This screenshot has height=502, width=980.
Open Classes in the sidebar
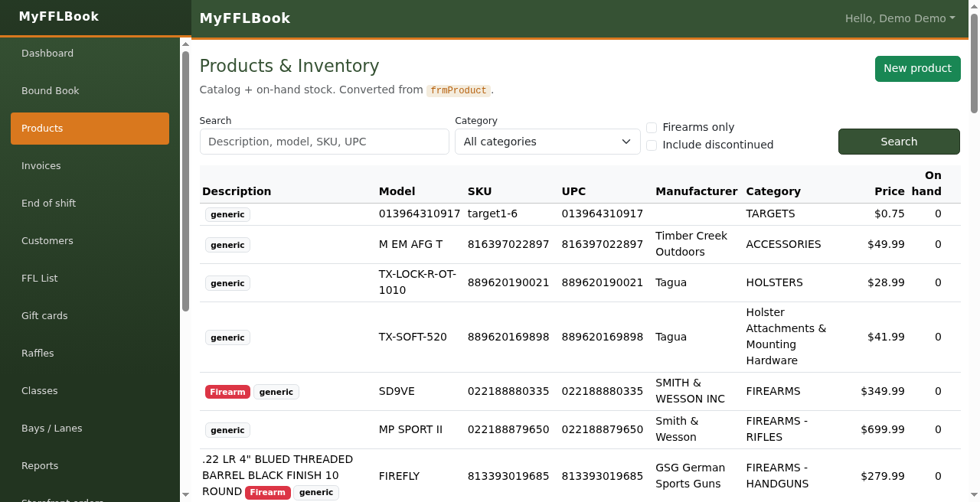[90, 391]
